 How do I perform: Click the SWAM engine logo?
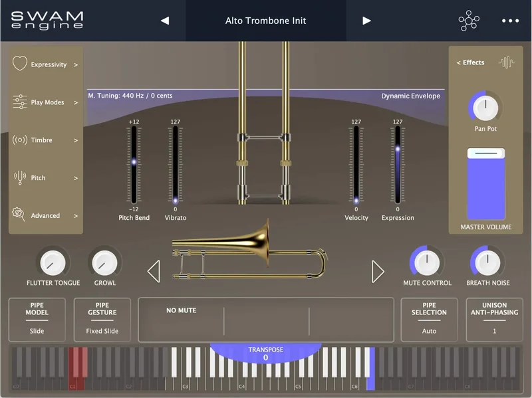pos(47,21)
